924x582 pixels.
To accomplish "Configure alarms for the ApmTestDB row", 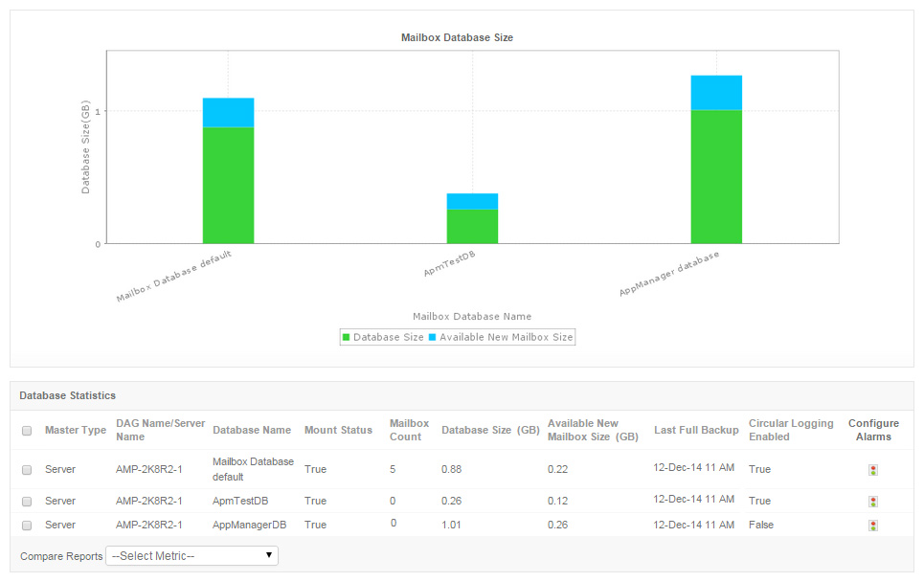I will (872, 500).
